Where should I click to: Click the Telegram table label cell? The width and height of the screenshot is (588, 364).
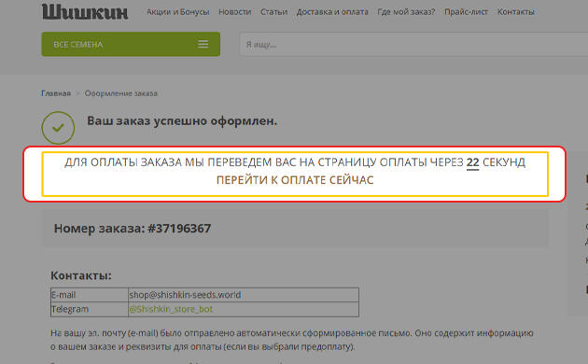coord(90,309)
